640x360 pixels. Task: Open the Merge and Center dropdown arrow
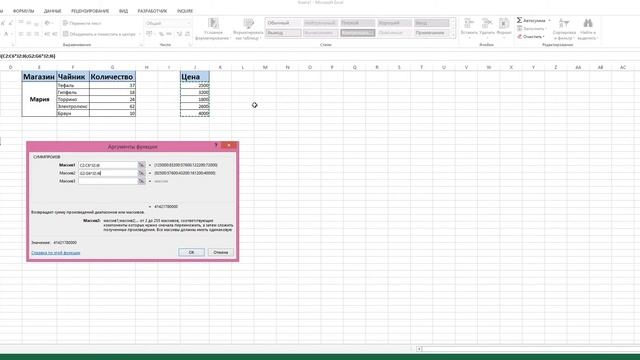[140, 34]
